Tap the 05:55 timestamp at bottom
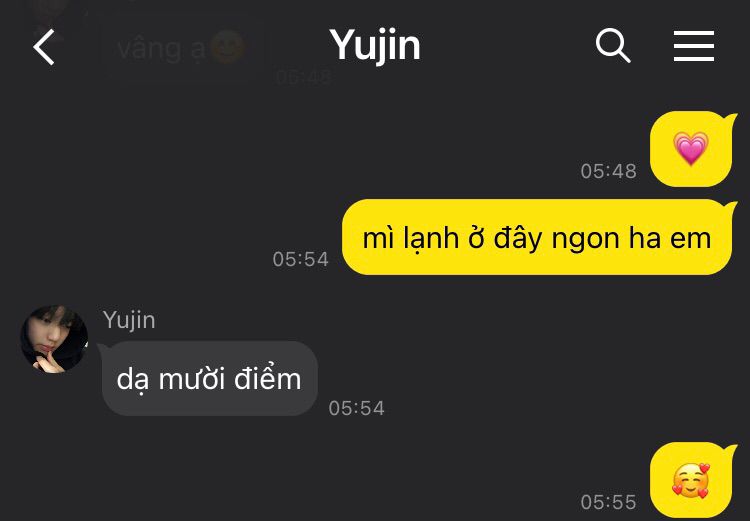Screen dimensions: 750x521 tap(608, 502)
